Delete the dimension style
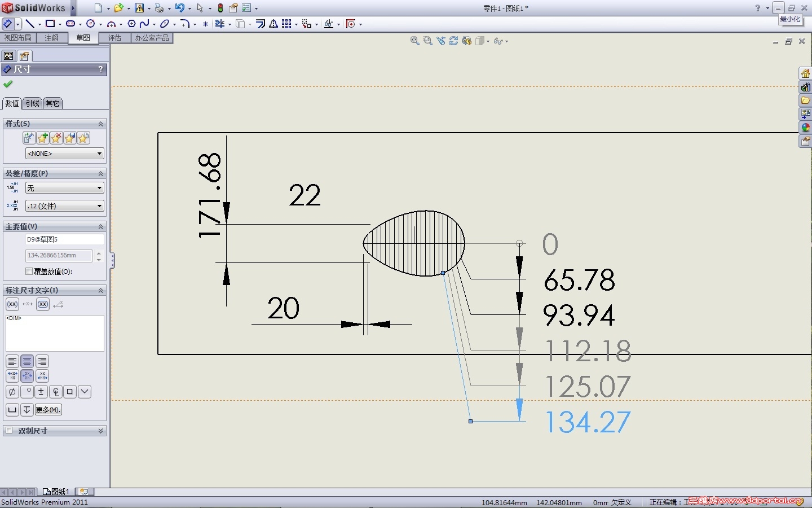812x508 pixels. point(56,138)
